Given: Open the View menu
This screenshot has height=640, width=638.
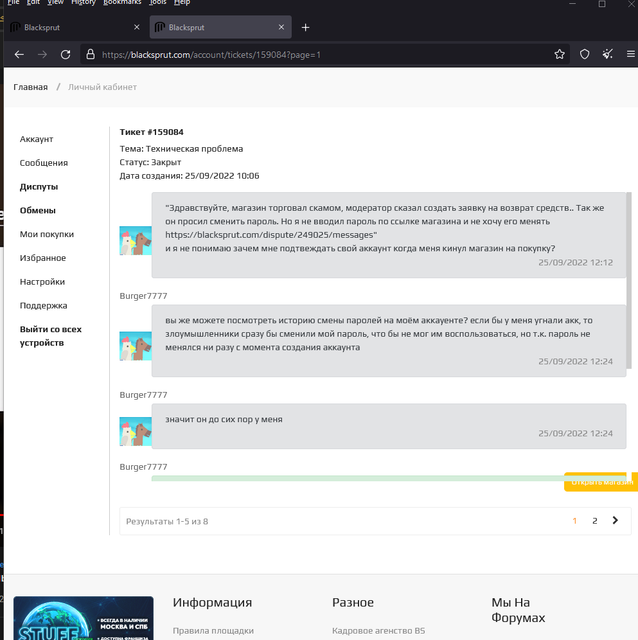Looking at the screenshot, I should pyautogui.click(x=56, y=2).
